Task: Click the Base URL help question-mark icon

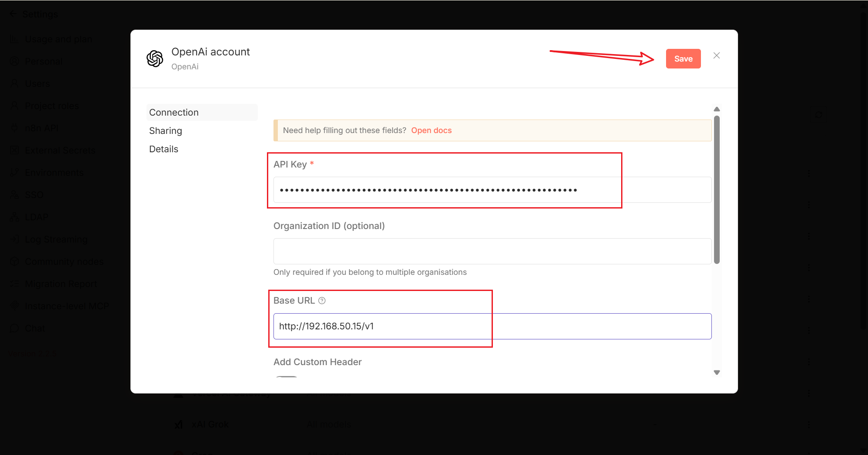Action: pos(322,301)
